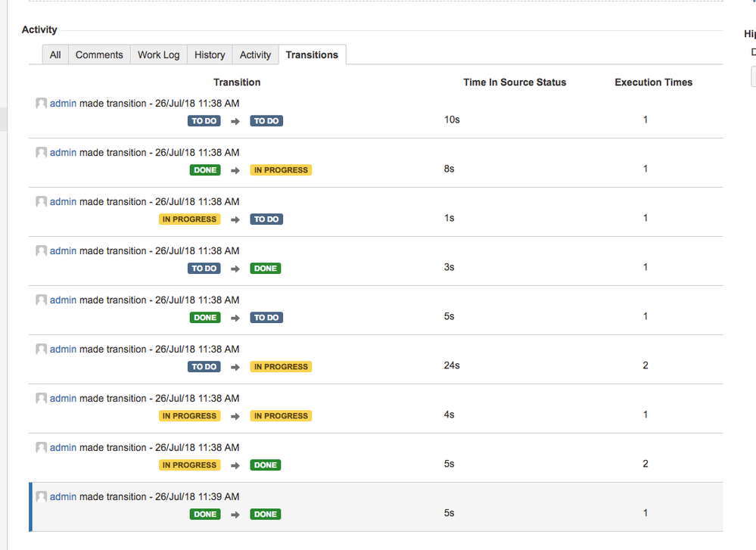Click avatar icon in In Progress to To Do row
756x550 pixels.
41,201
